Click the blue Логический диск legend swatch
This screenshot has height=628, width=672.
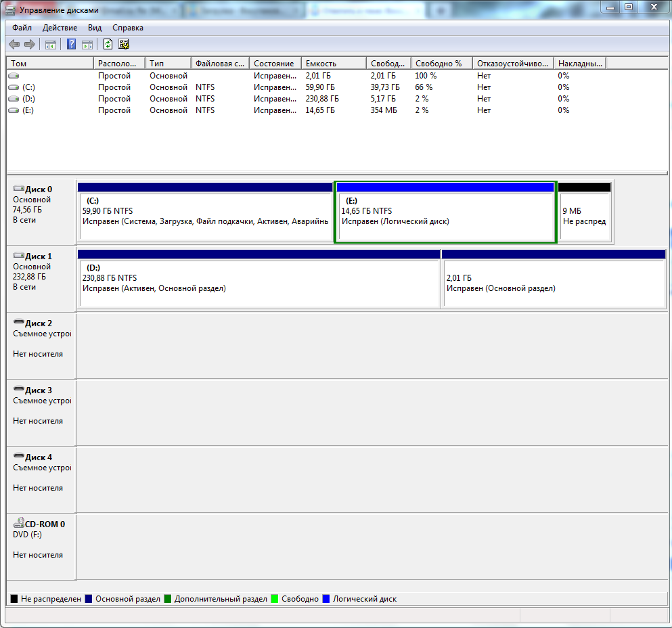pyautogui.click(x=326, y=599)
